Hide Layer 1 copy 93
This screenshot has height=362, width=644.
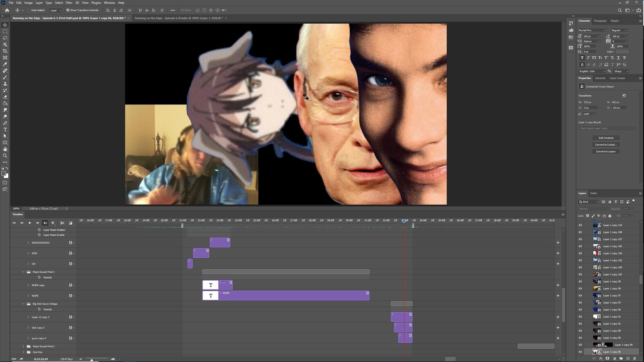(x=580, y=302)
